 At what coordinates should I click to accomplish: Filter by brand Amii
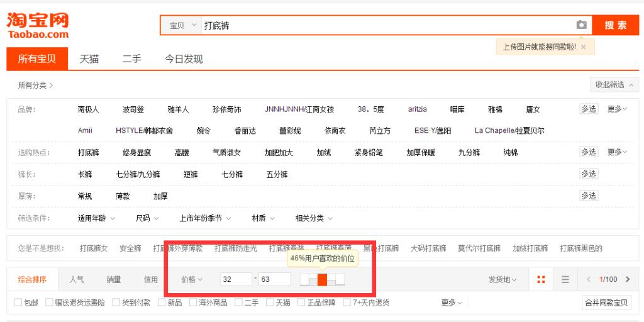point(85,131)
